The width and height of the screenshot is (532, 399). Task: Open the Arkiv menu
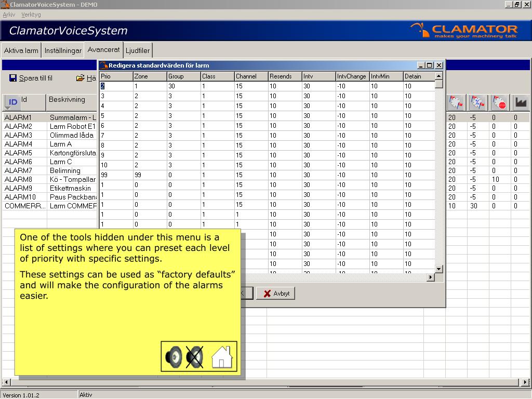pyautogui.click(x=9, y=15)
